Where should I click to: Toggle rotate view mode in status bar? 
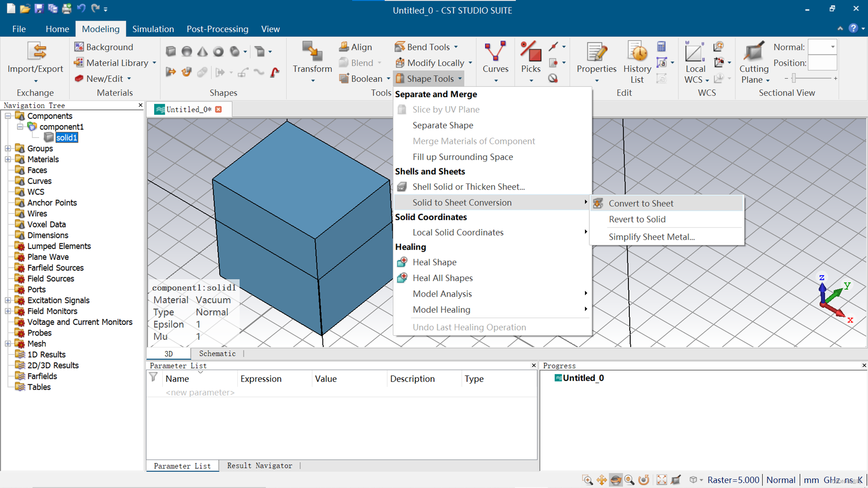pyautogui.click(x=615, y=480)
